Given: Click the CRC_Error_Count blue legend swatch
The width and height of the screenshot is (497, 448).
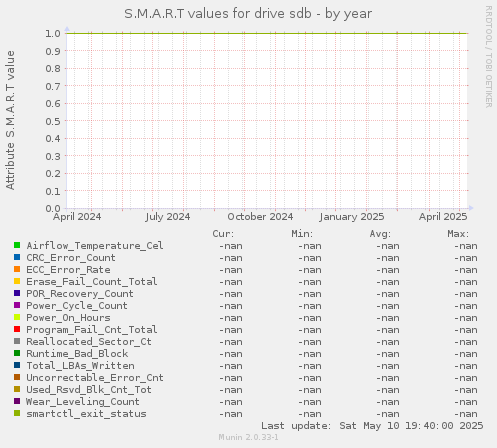Looking at the screenshot, I should click(x=17, y=257).
